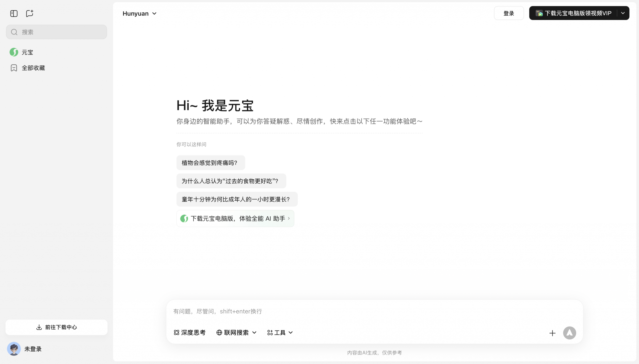Start a new conversation
639x364 pixels.
tap(29, 13)
